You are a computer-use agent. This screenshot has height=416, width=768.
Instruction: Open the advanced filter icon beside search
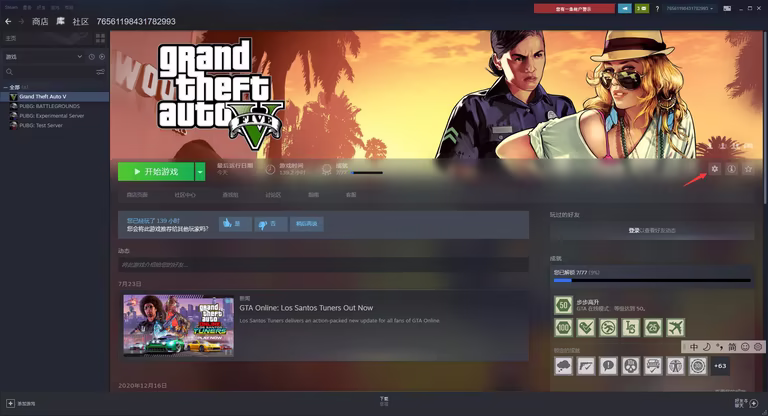[x=100, y=73]
